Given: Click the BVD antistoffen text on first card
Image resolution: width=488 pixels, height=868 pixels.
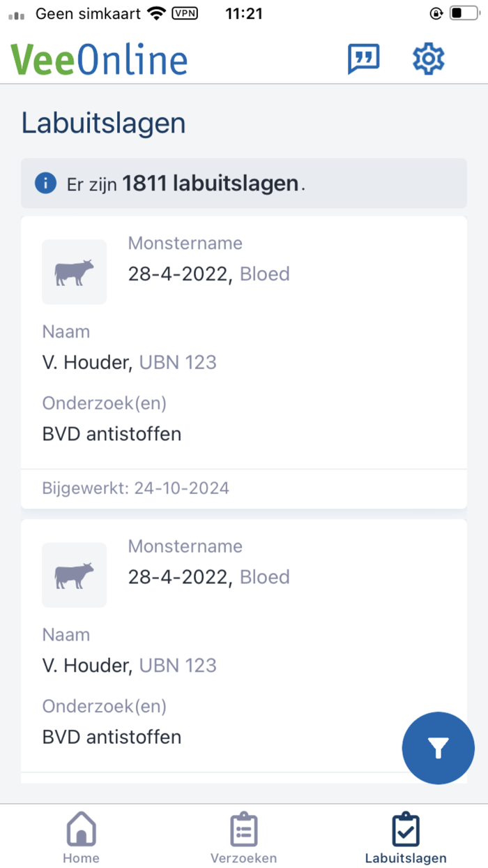Looking at the screenshot, I should pos(112,433).
